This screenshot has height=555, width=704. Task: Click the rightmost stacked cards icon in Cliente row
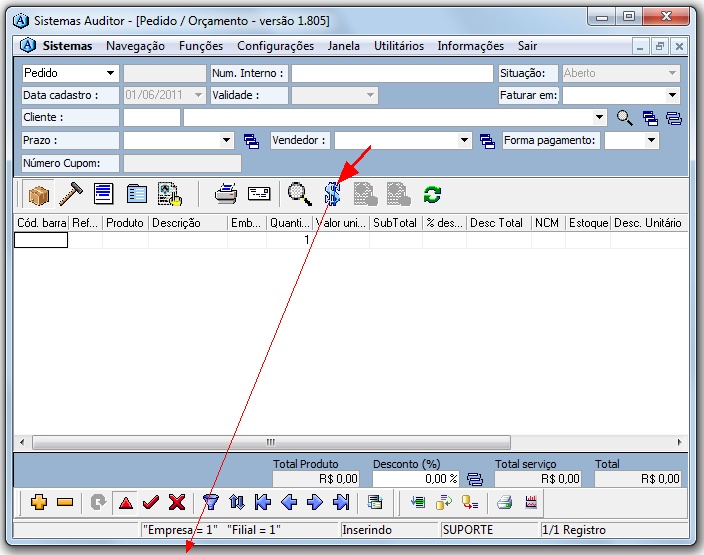674,118
